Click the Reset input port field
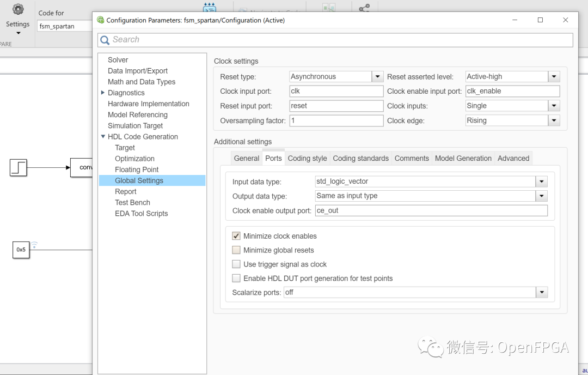 point(336,106)
